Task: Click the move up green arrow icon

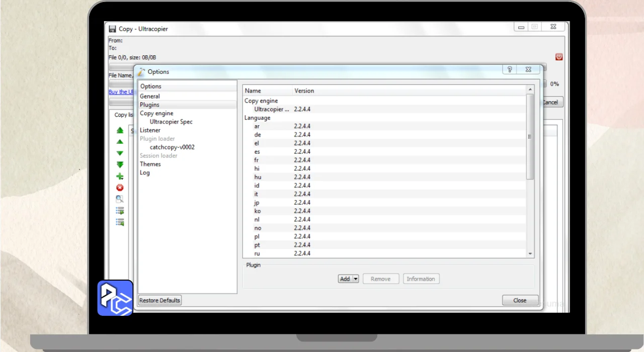Action: [x=120, y=142]
